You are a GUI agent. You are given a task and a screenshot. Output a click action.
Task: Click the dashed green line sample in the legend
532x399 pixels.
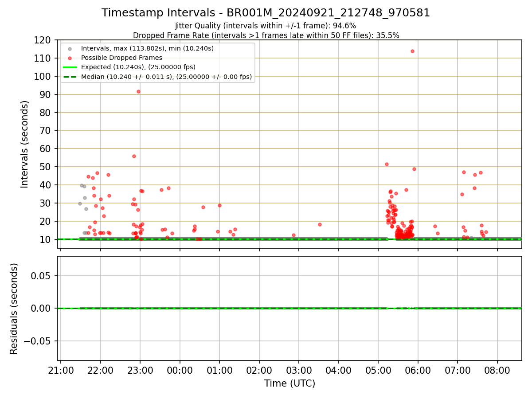tap(70, 77)
